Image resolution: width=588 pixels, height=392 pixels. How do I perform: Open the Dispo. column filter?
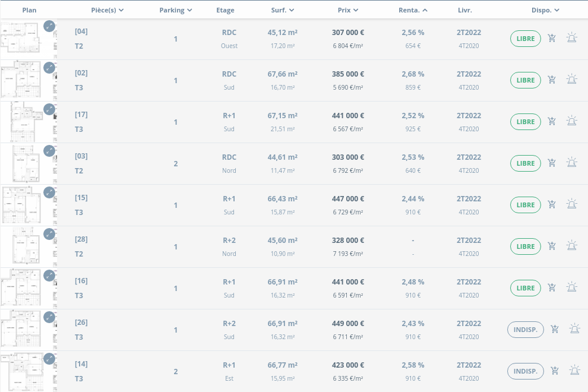coord(545,10)
